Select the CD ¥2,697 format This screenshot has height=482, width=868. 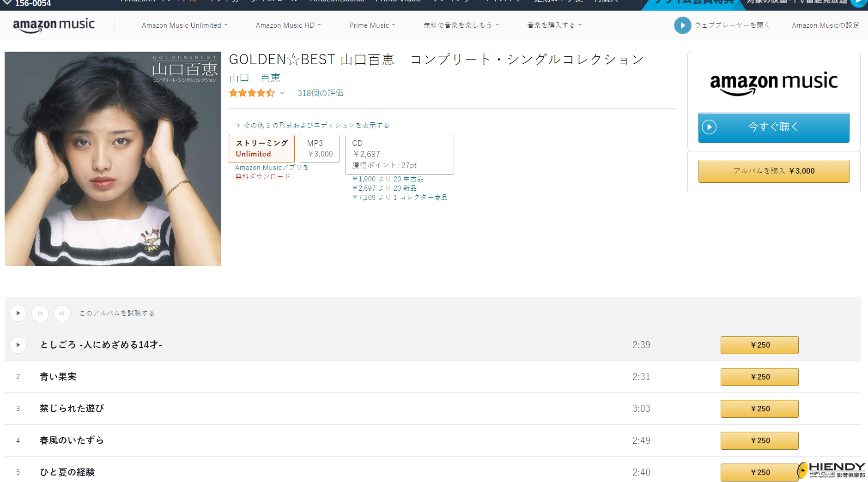click(x=400, y=155)
